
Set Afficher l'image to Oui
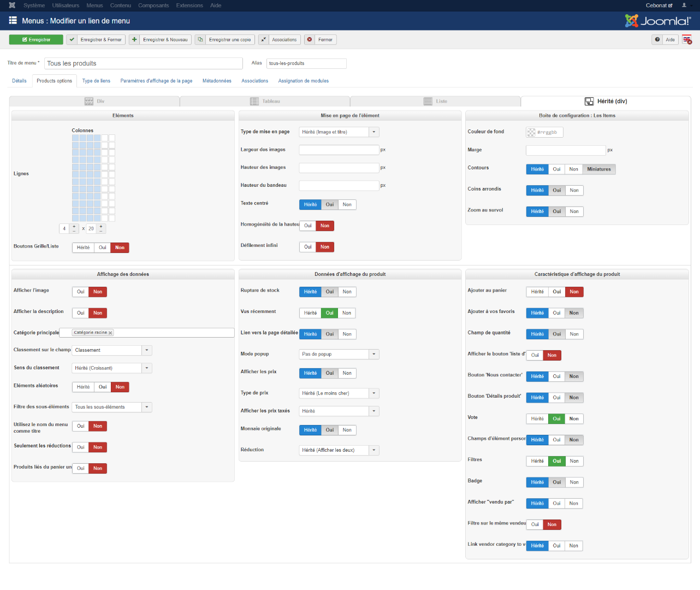tap(81, 292)
